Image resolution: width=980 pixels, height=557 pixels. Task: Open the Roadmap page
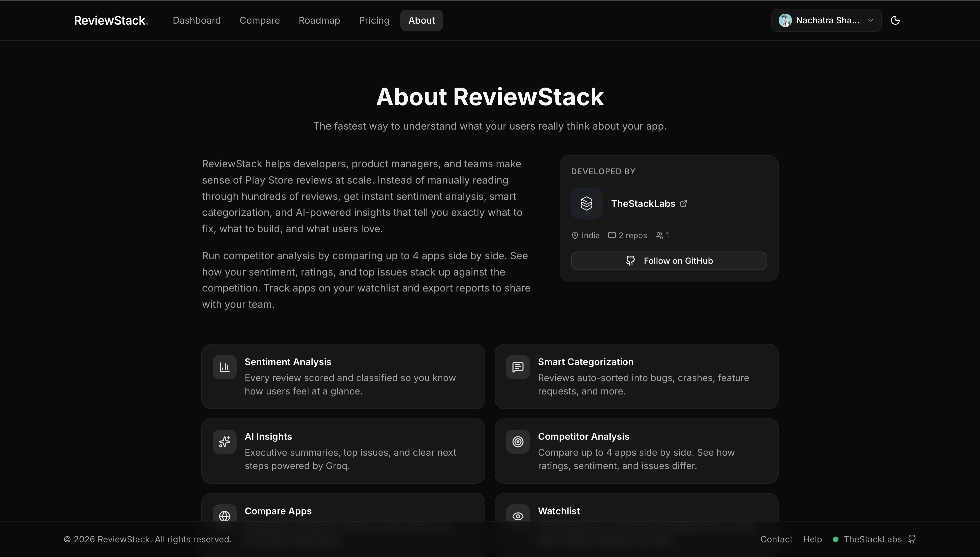point(319,20)
